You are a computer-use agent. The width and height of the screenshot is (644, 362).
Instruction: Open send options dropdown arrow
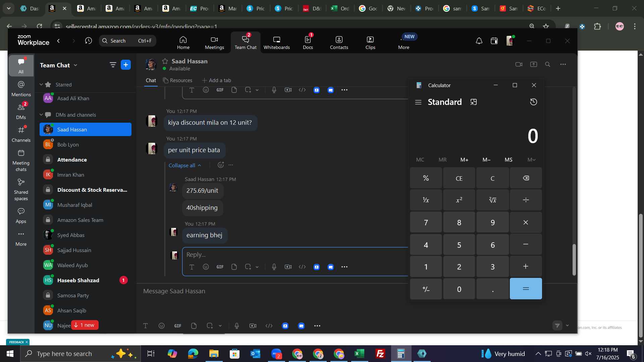567,325
